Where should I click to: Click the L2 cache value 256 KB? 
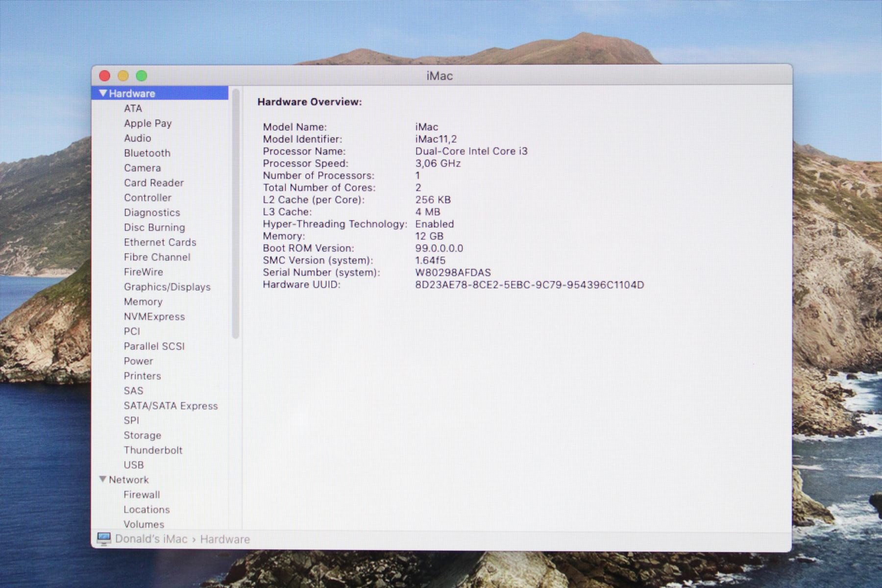click(433, 200)
